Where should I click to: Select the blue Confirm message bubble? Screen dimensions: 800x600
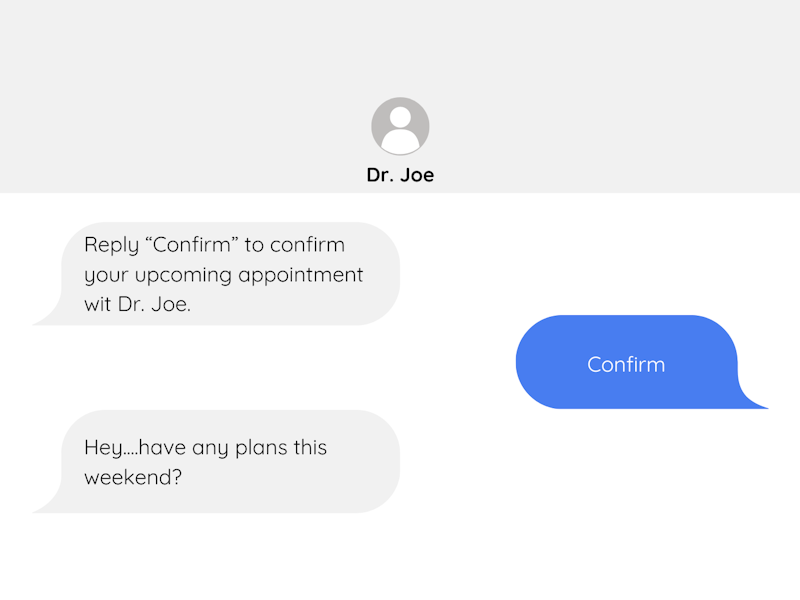(642, 362)
